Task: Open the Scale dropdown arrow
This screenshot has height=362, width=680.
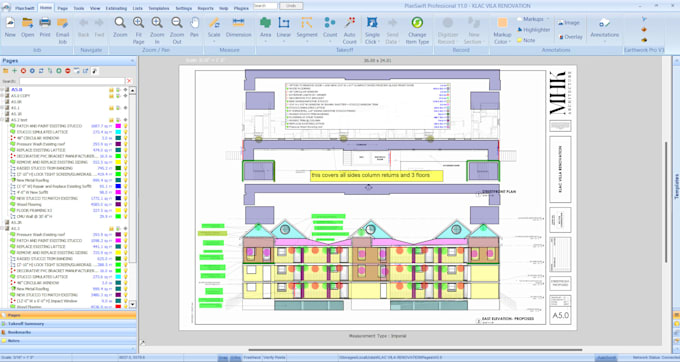Action: pos(214,42)
